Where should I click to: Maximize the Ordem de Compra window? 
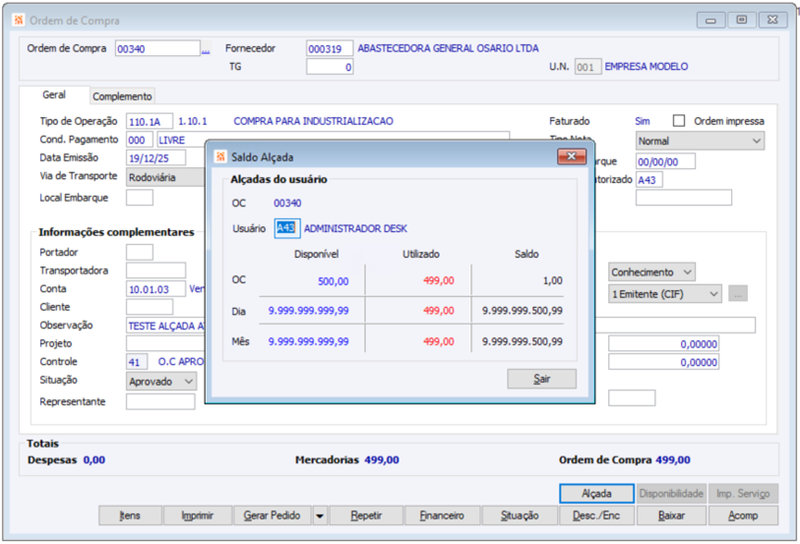741,20
